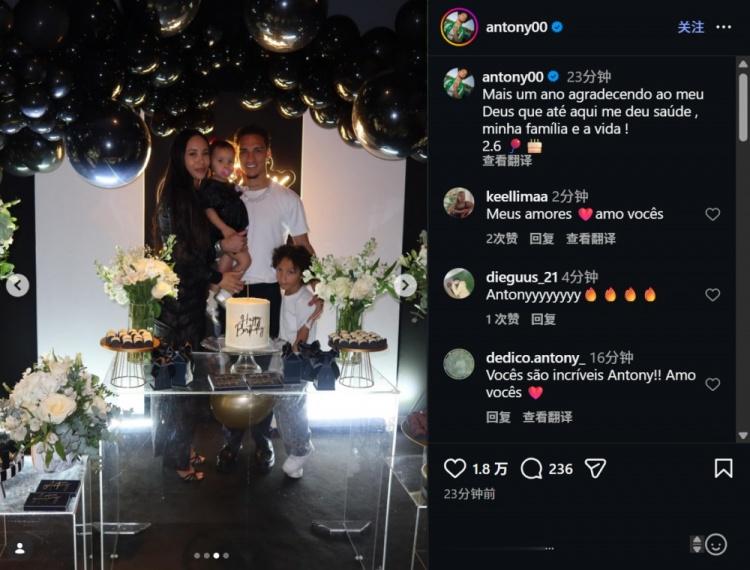Open antony00 profile from the header username
The width and height of the screenshot is (750, 570).
click(x=516, y=27)
